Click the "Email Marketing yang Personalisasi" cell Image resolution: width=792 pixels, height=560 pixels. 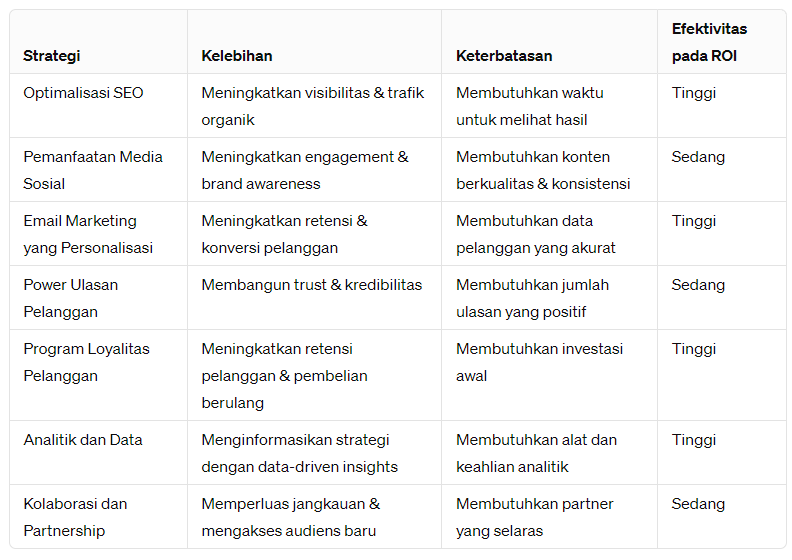[x=88, y=234]
